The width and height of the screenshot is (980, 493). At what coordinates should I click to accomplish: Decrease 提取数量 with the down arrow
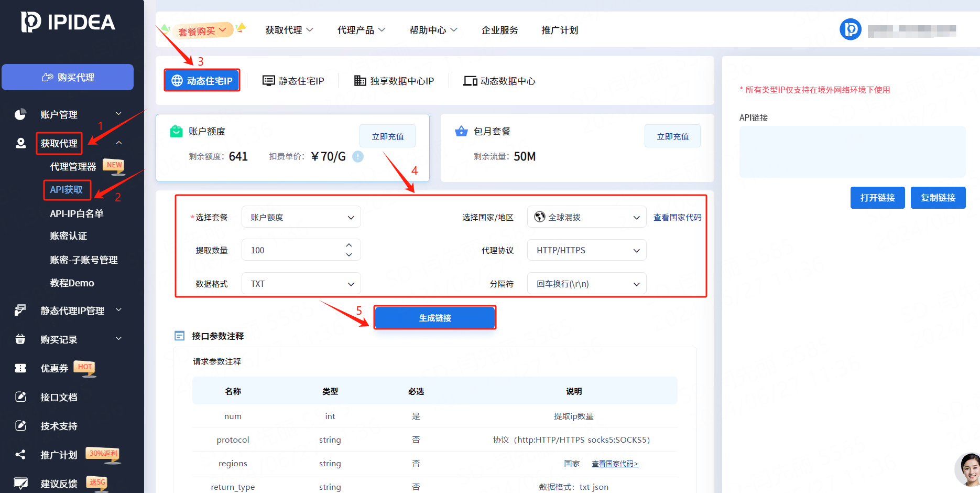pyautogui.click(x=349, y=255)
